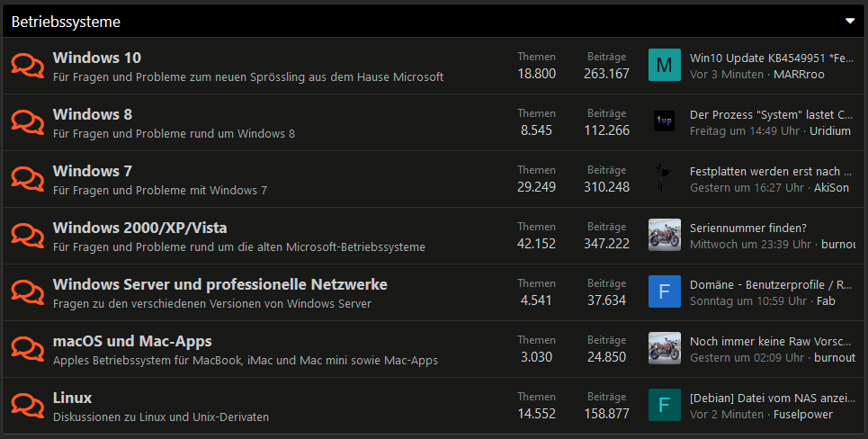The height and width of the screenshot is (439, 868).
Task: Open the Betriebssysteme category heading
Action: tap(66, 22)
